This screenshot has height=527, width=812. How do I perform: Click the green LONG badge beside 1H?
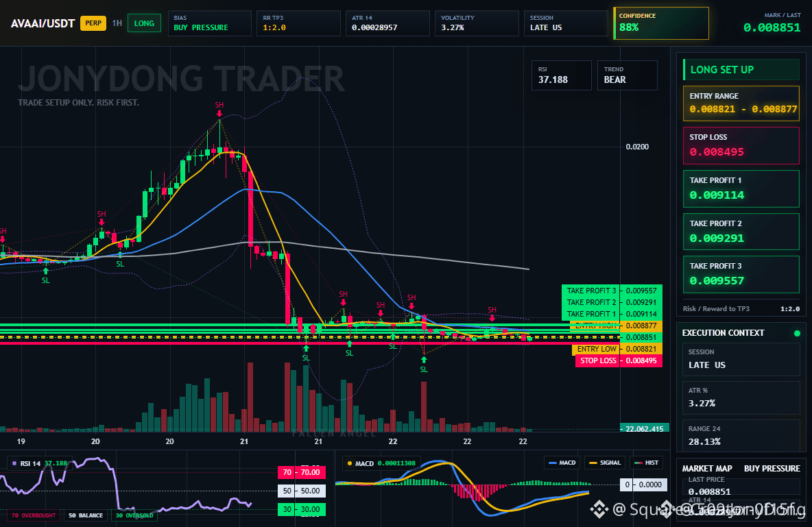144,23
